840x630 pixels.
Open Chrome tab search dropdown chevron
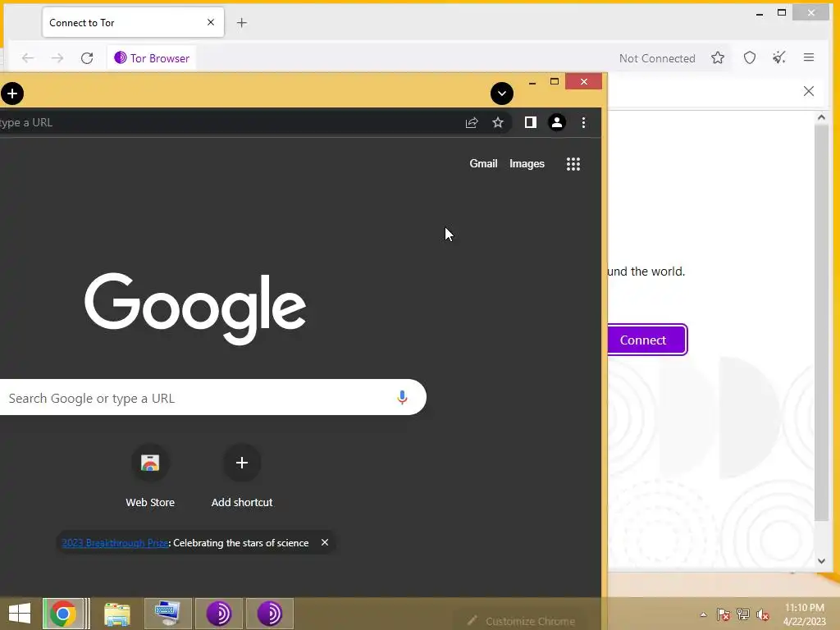point(502,94)
